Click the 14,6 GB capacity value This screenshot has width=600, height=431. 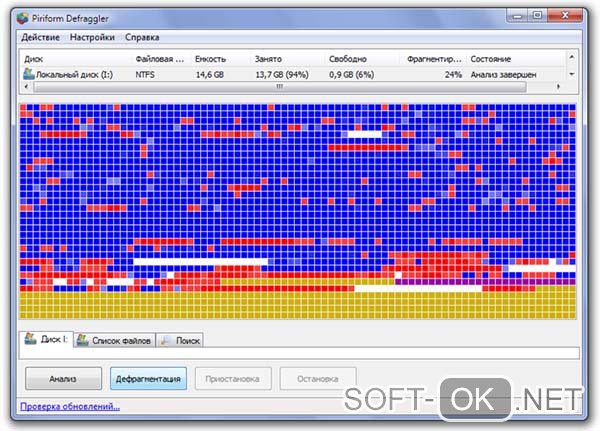(x=210, y=74)
